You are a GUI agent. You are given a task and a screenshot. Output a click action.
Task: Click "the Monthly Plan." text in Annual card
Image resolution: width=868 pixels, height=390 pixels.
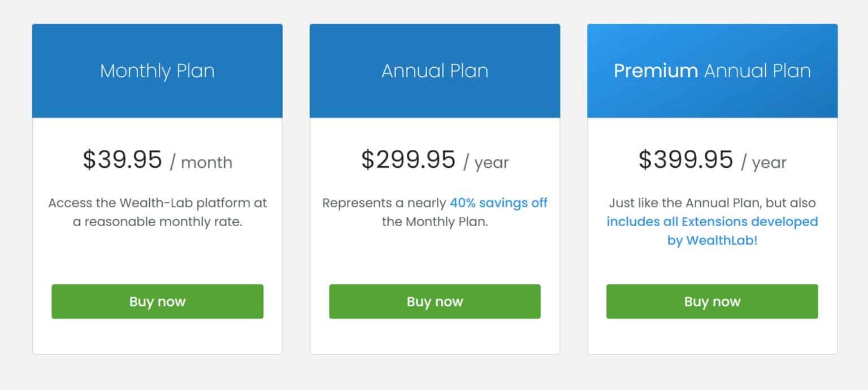[x=435, y=222]
